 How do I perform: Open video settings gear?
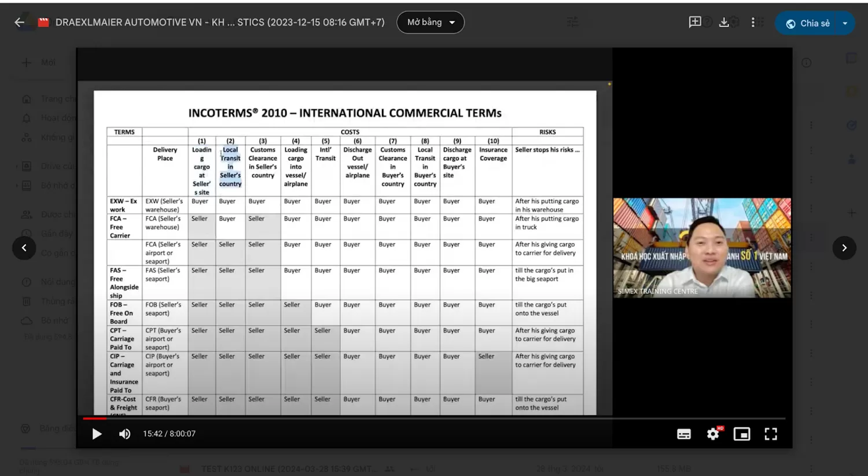coord(713,434)
